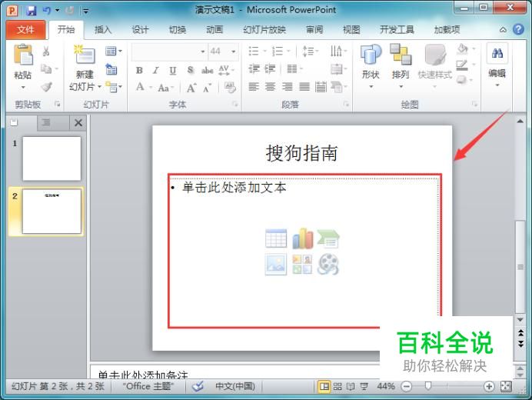Image resolution: width=532 pixels, height=400 pixels.
Task: Select the Format Painter brush
Action: [46, 87]
